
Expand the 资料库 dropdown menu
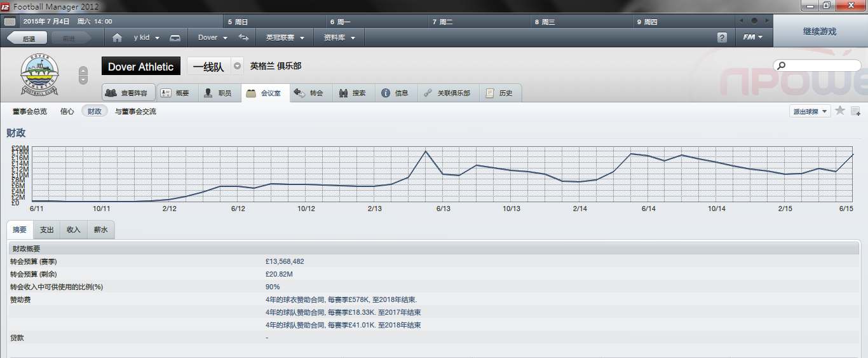[x=339, y=38]
